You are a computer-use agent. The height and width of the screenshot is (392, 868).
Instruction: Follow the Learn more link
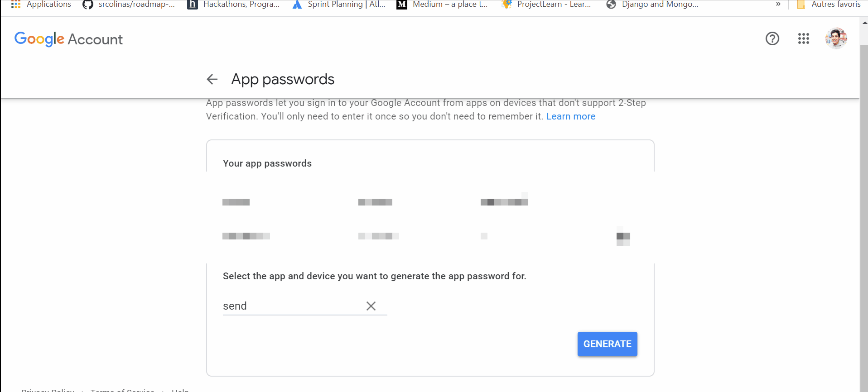[571, 116]
